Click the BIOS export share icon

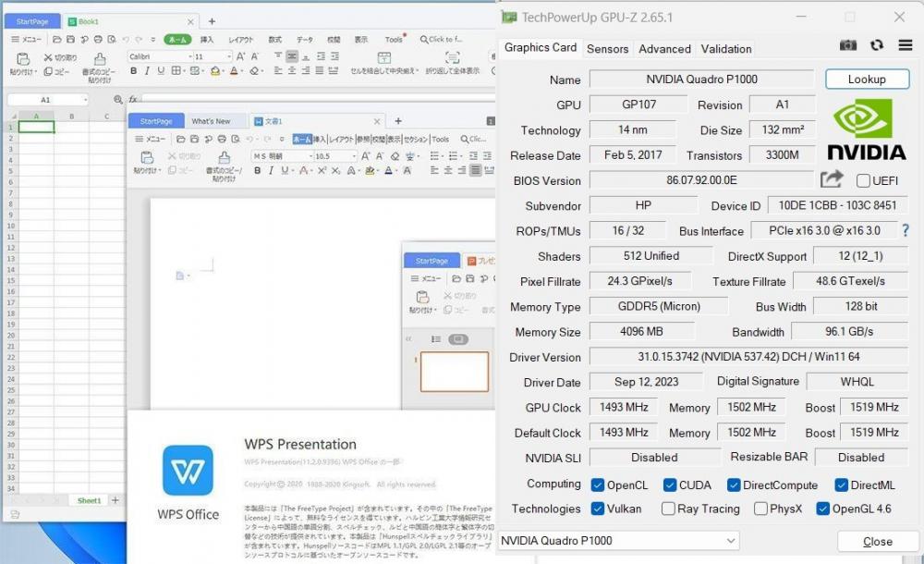(831, 178)
